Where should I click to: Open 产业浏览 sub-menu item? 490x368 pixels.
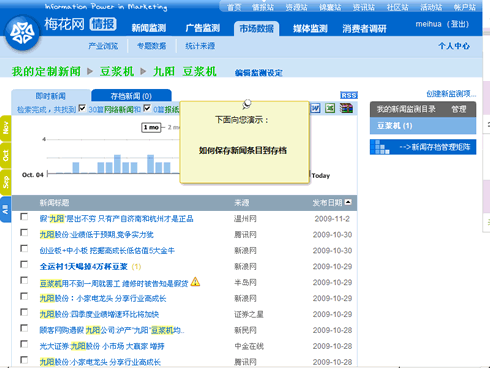pyautogui.click(x=103, y=46)
